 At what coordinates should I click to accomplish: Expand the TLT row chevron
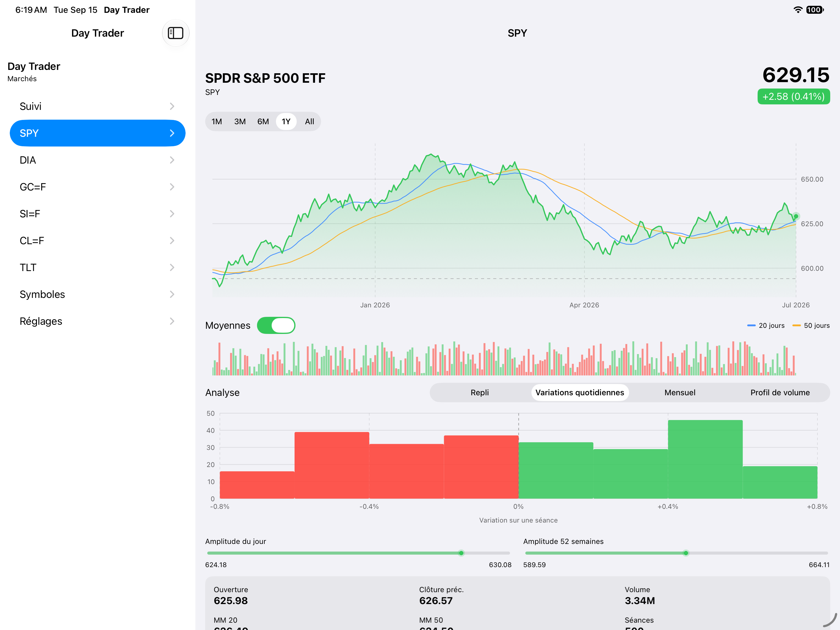coord(172,268)
